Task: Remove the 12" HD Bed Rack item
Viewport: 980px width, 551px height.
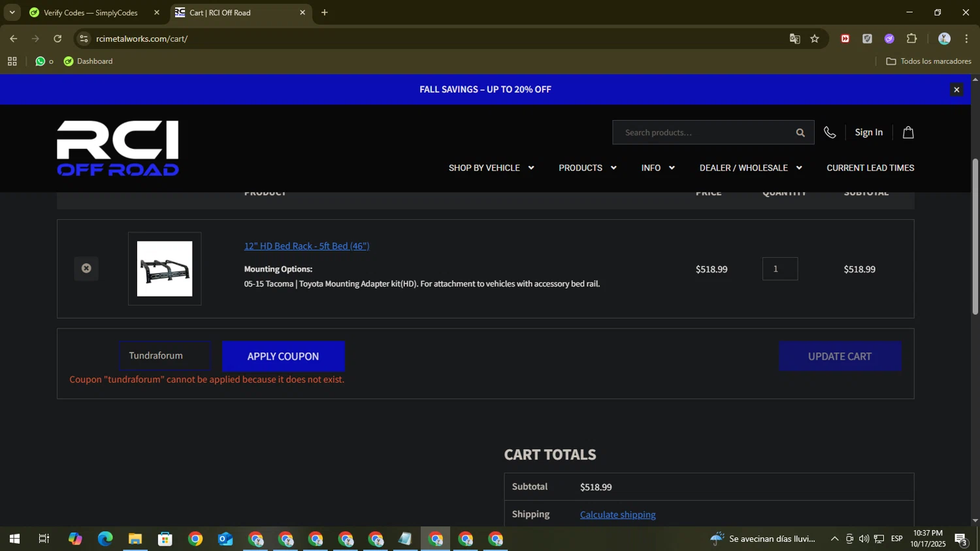Action: (86, 268)
